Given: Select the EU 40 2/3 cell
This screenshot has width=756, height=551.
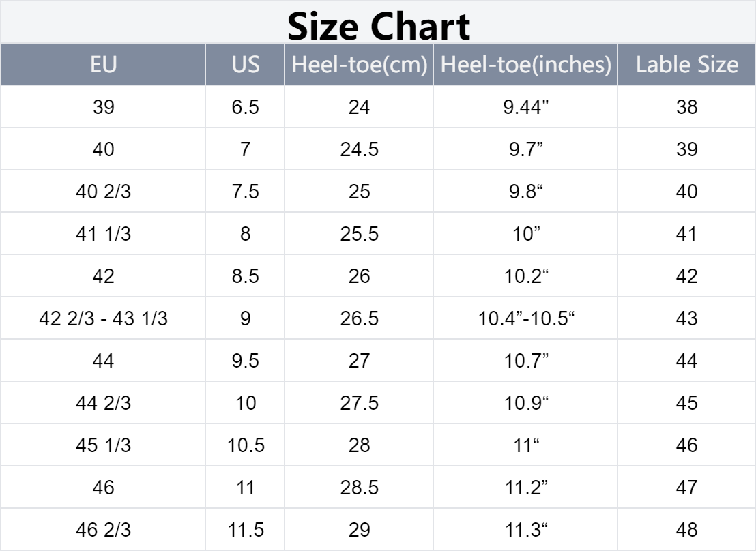Looking at the screenshot, I should pos(103,192).
